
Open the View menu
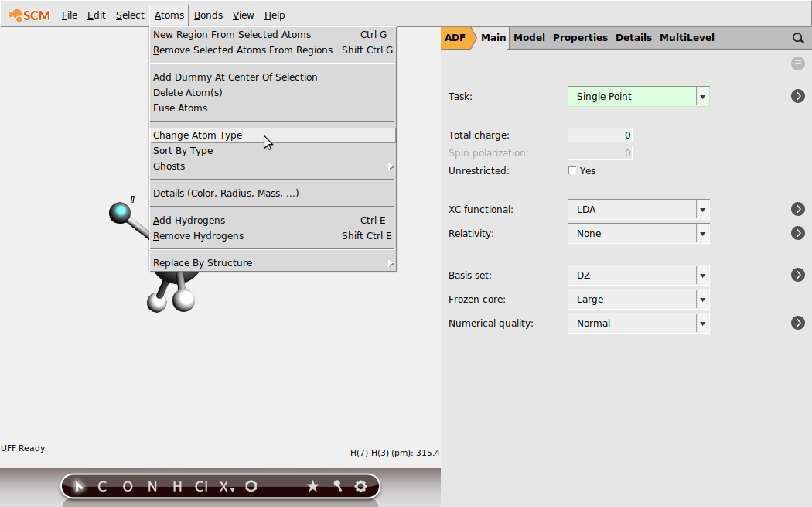click(x=243, y=15)
